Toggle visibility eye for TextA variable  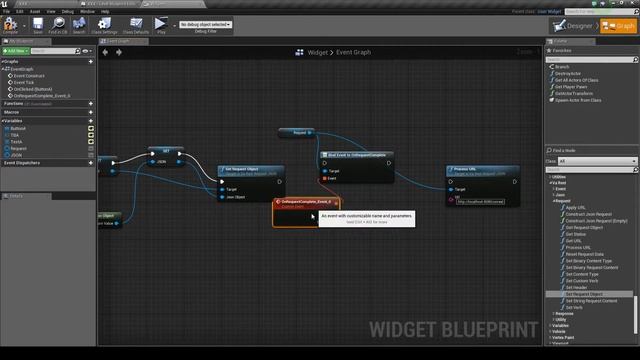91,142
